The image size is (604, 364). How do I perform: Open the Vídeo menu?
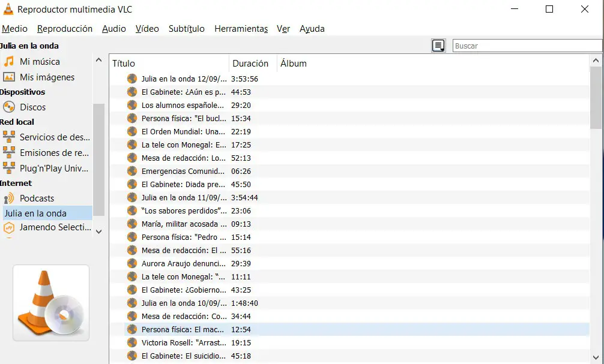147,29
